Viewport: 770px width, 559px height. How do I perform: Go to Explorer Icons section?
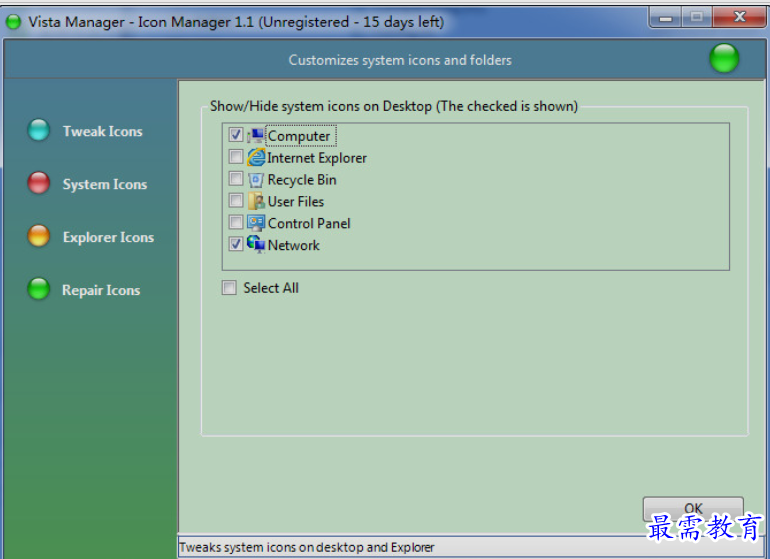point(108,237)
